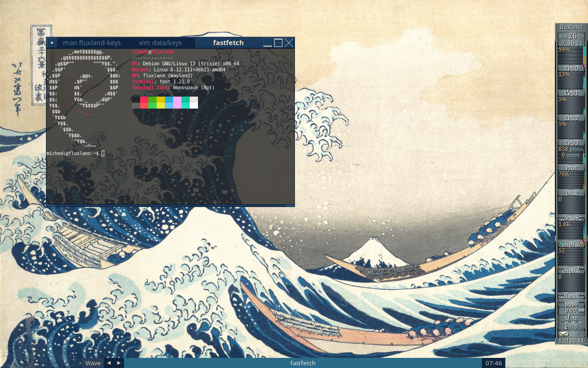Click the CPU1 panel label
Viewport: 588px width, 368px height.
click(571, 93)
